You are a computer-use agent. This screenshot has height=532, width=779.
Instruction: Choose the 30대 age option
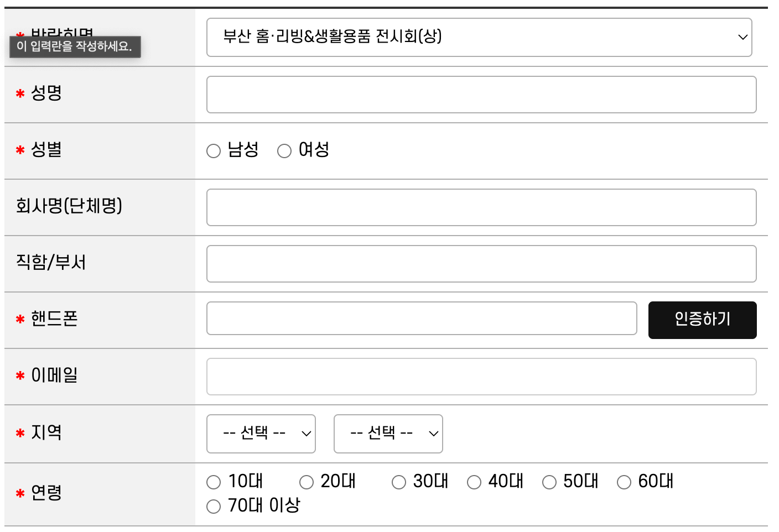[x=398, y=482]
